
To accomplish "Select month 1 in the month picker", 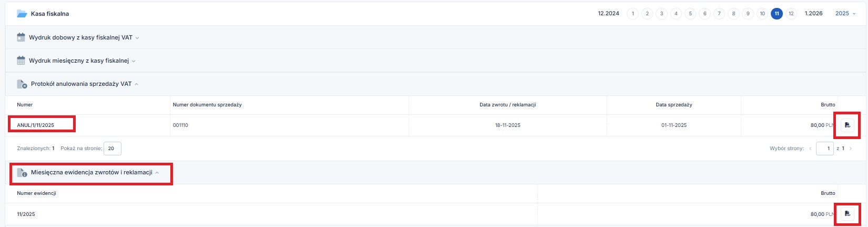I will coord(632,14).
